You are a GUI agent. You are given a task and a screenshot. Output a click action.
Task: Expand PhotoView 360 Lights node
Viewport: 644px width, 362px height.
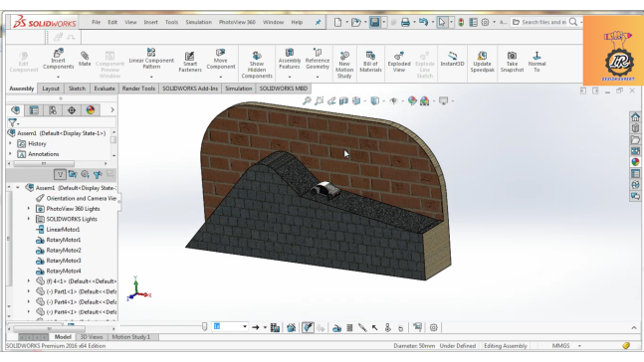tap(29, 209)
